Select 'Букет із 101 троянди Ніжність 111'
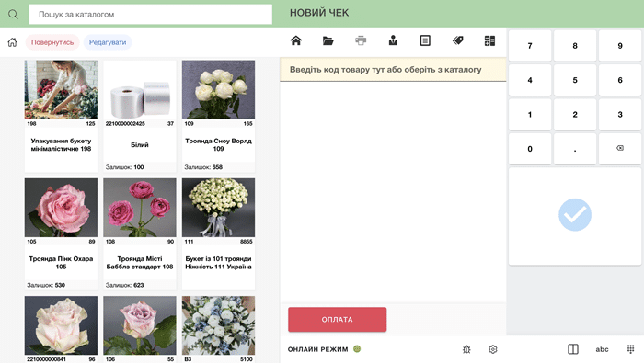 (x=219, y=233)
